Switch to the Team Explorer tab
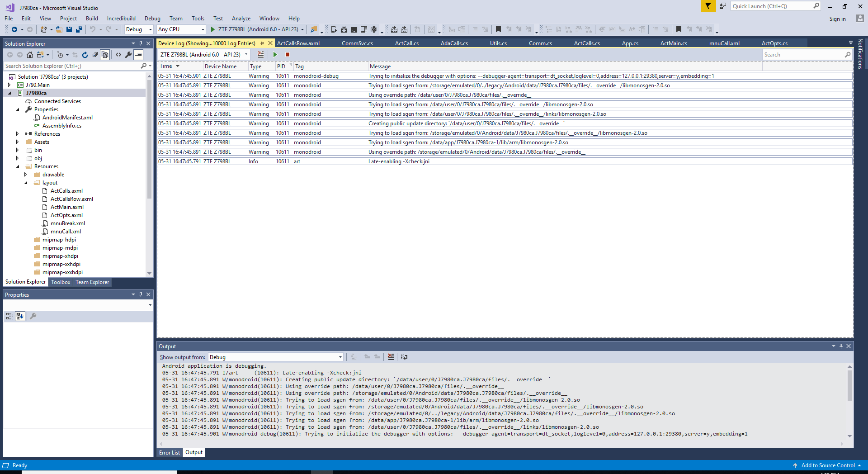Screen dimensions: 868x474 point(92,282)
